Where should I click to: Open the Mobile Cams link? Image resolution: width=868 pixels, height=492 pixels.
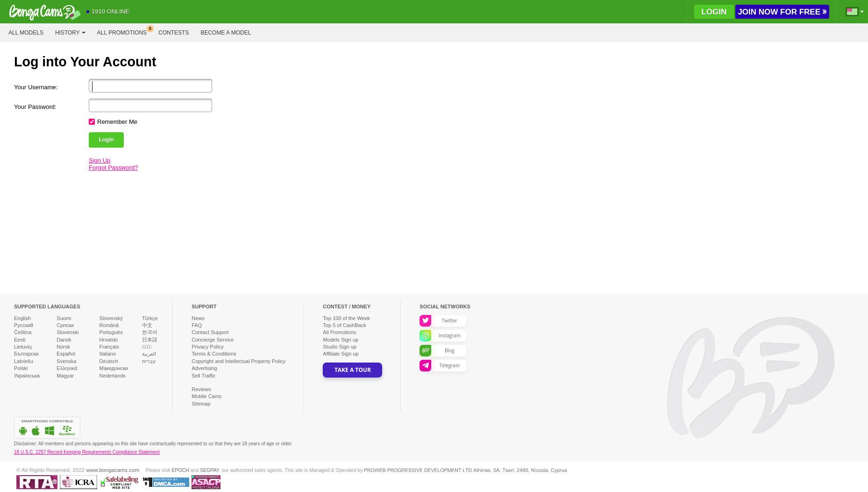pos(206,396)
